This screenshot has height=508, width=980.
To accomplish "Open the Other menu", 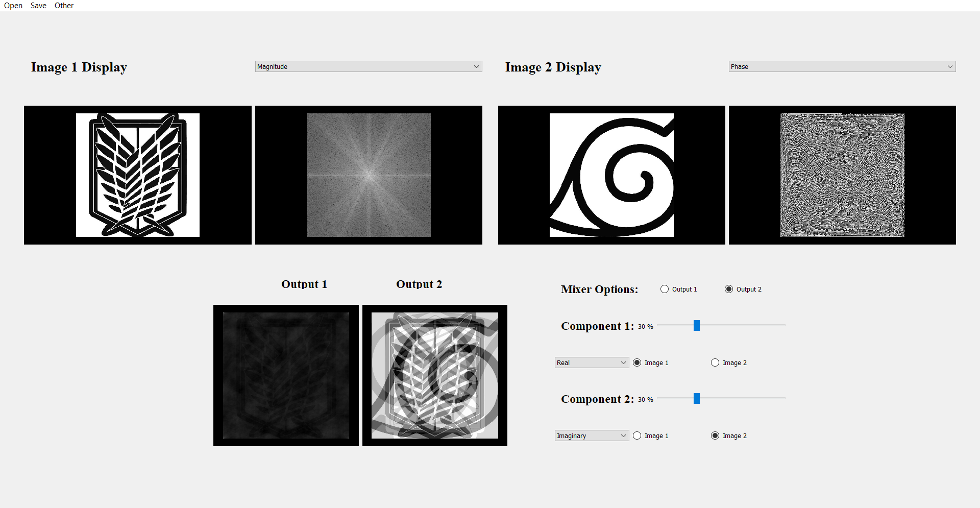I will click(x=64, y=6).
